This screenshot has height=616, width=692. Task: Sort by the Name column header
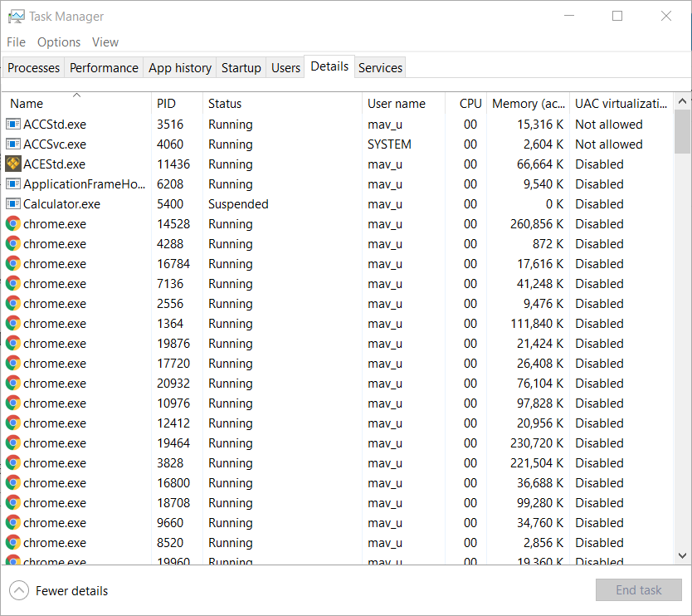[x=77, y=103]
